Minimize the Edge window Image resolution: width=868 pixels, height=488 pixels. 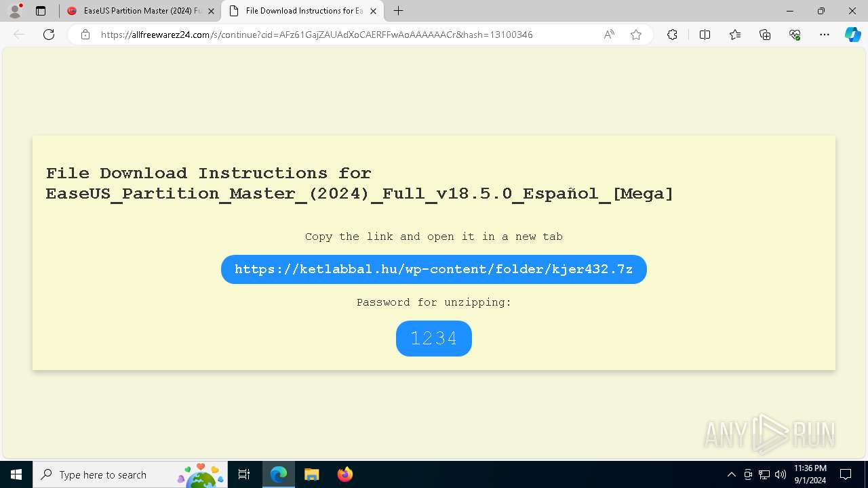click(x=790, y=11)
